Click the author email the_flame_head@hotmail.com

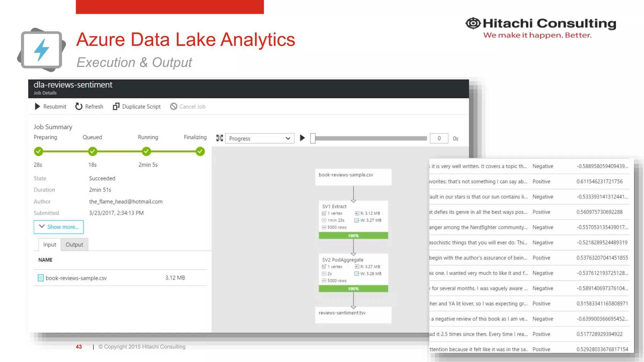coord(126,201)
